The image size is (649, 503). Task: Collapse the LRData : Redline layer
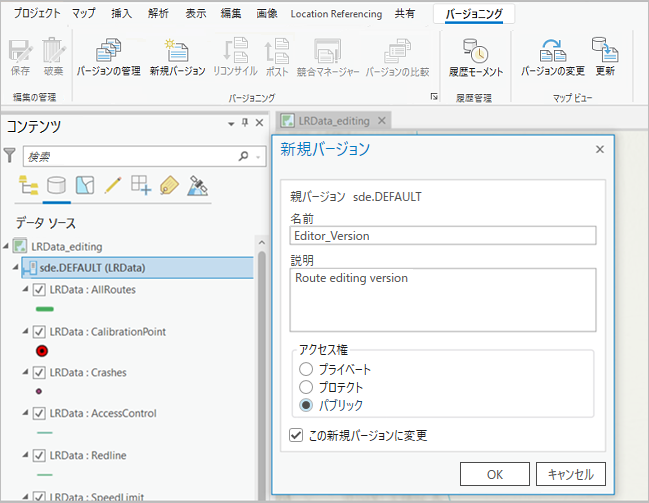(25, 455)
